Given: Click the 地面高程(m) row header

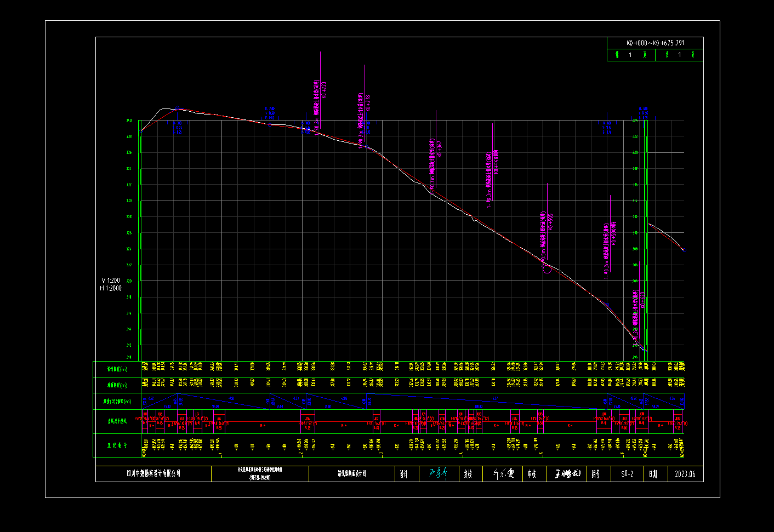Looking at the screenshot, I should (116, 385).
